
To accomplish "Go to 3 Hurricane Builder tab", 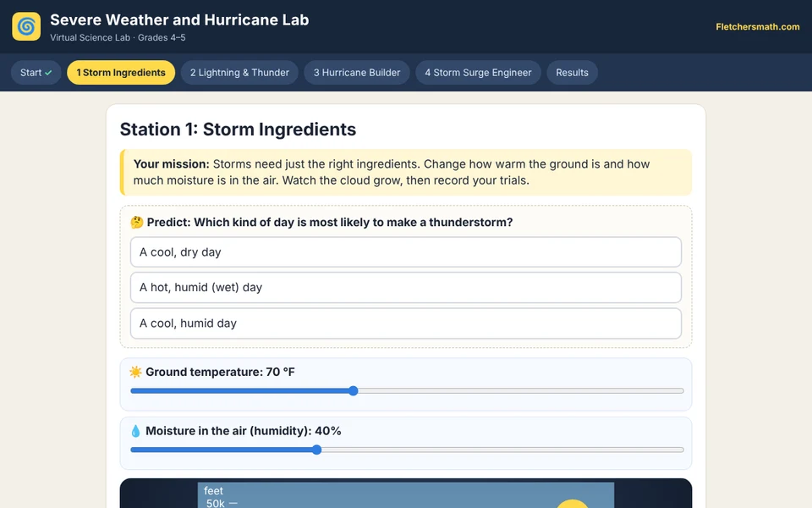I will click(357, 73).
